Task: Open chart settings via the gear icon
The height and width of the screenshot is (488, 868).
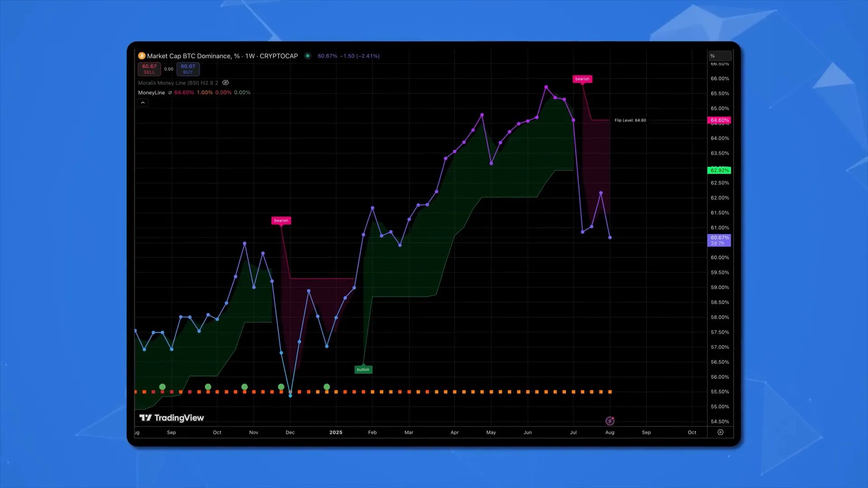Action: [720, 432]
